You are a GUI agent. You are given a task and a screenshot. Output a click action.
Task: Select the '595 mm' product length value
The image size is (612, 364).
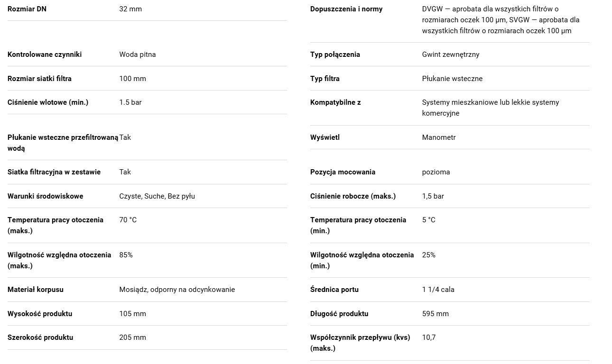pos(436,314)
